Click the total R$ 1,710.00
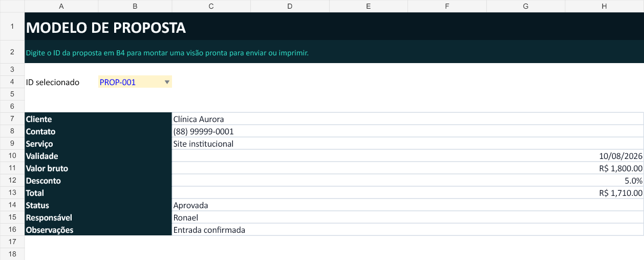 (x=620, y=193)
